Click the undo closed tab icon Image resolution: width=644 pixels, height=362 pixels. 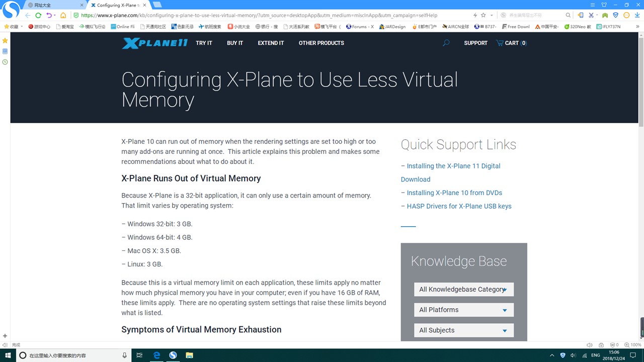pyautogui.click(x=49, y=15)
